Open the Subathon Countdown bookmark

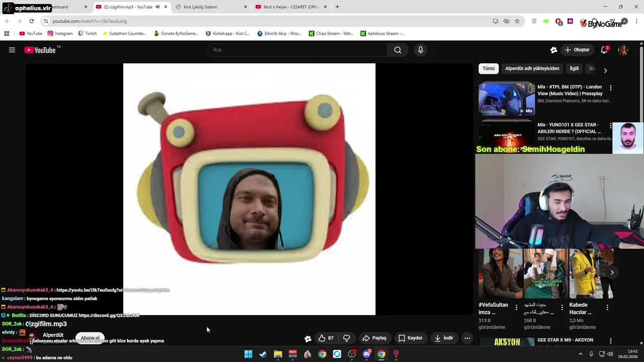[124, 33]
